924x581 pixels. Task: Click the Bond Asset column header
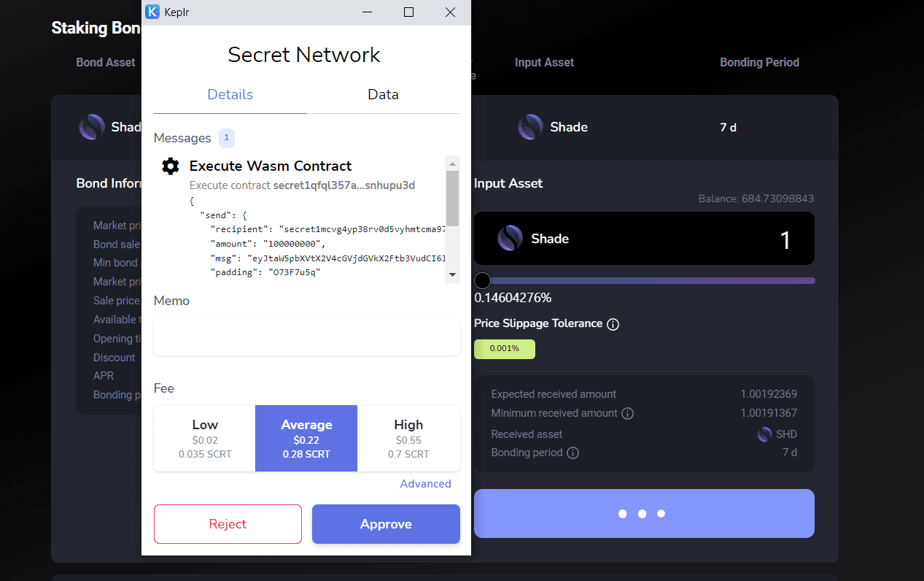106,63
